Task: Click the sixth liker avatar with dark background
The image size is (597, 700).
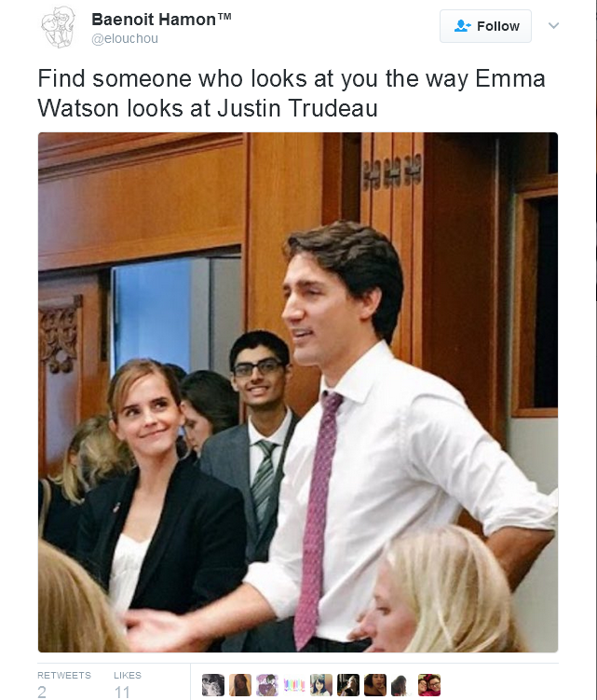Action: (x=348, y=685)
